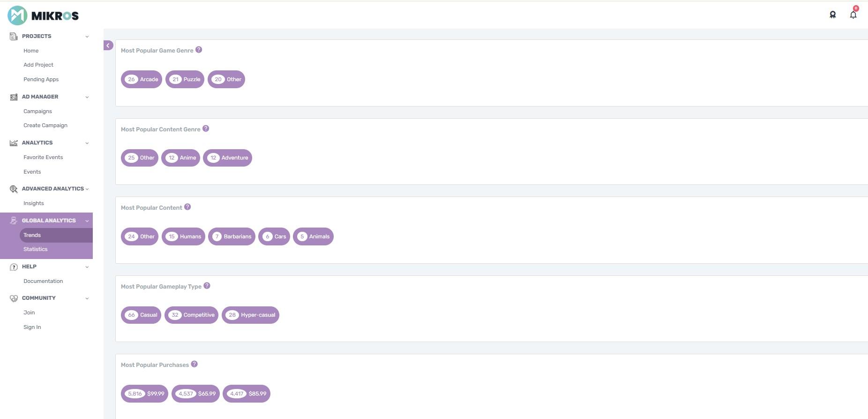This screenshot has height=419, width=868.
Task: Click the notification bell icon
Action: [x=853, y=15]
